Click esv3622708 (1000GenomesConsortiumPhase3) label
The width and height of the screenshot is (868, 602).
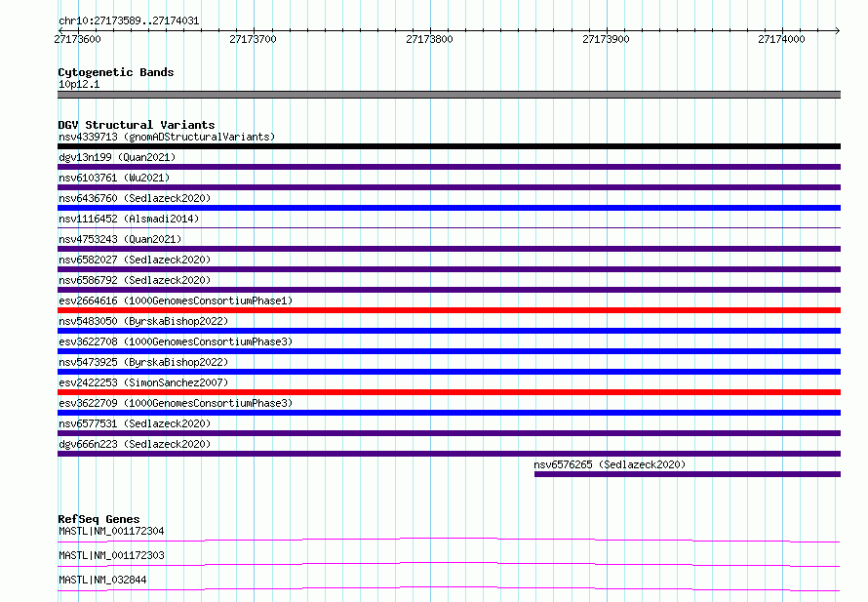[176, 341]
